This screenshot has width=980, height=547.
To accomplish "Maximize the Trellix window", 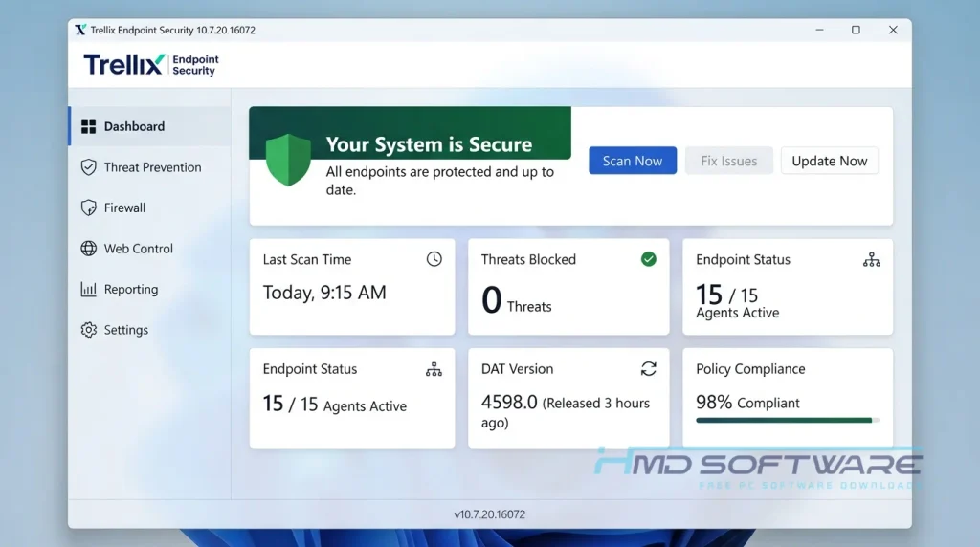I will 856,30.
